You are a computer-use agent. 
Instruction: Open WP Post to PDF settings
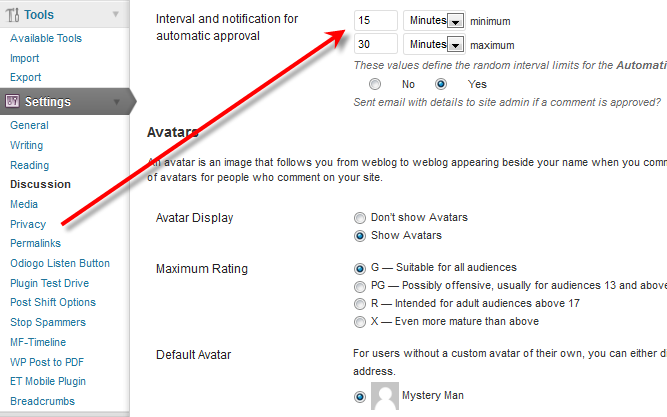pos(47,362)
